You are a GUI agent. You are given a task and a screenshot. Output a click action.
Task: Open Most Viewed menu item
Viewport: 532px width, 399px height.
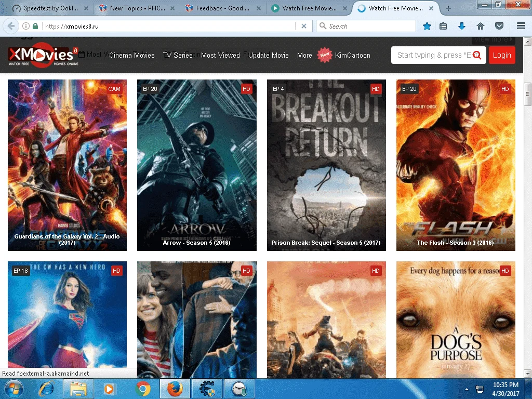pos(220,55)
